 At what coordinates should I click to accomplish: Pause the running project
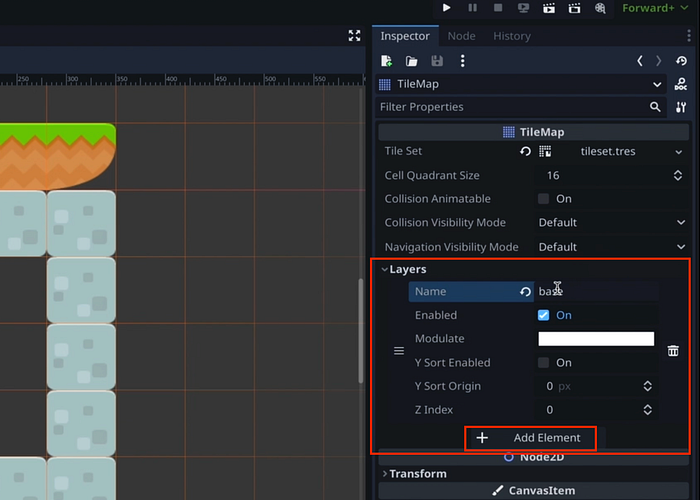click(x=472, y=8)
